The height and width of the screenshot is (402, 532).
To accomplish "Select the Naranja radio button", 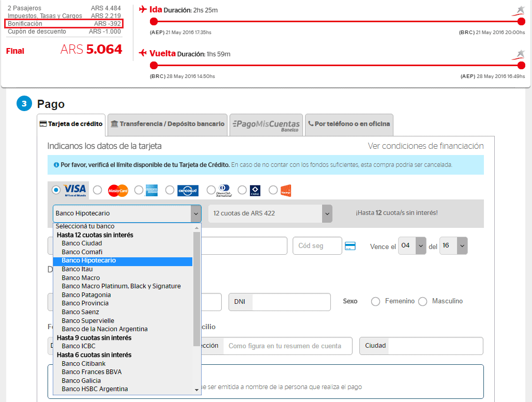I will pos(273,190).
